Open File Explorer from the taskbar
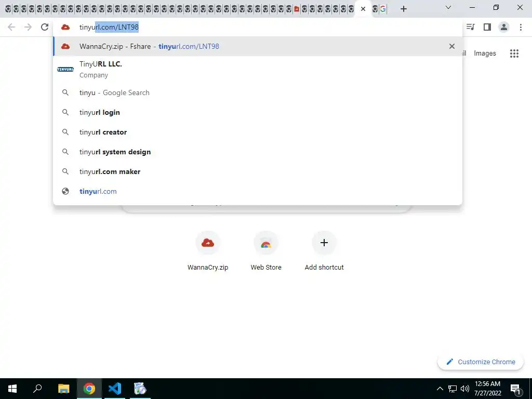The height and width of the screenshot is (399, 532). point(63,389)
